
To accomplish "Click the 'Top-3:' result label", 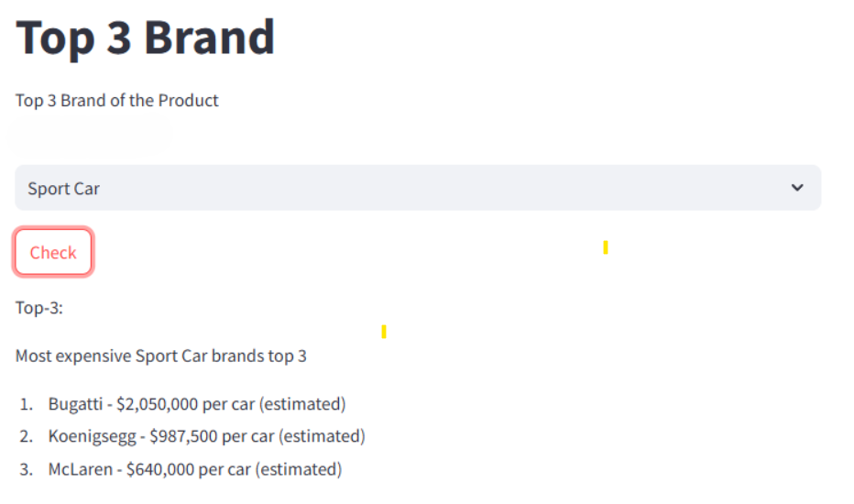I will 39,308.
